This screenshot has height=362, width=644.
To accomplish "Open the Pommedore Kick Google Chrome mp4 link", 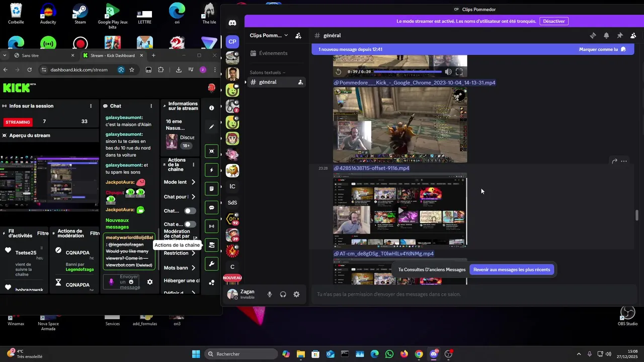I will (417, 82).
